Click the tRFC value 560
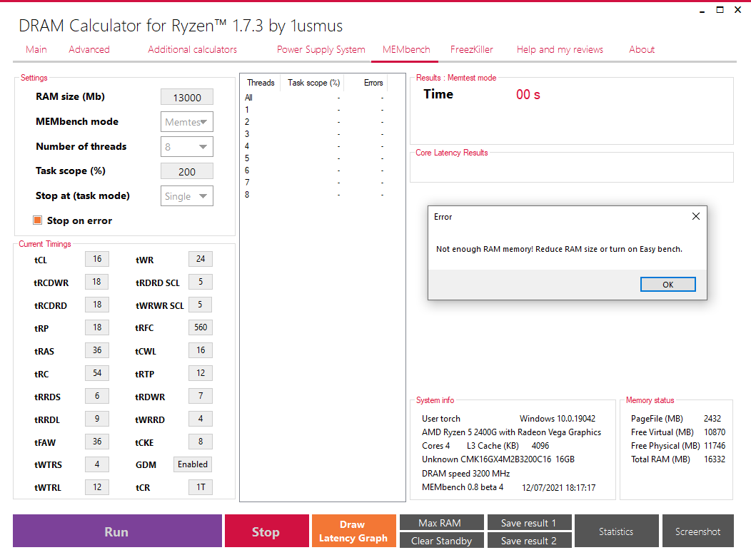This screenshot has height=560, width=751. pyautogui.click(x=201, y=327)
